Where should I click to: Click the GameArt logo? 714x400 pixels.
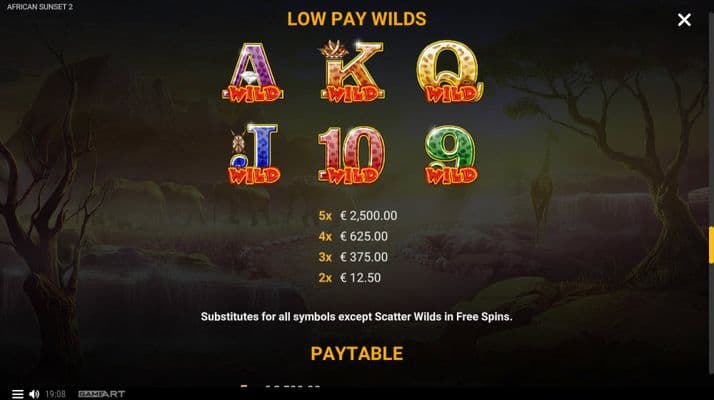pos(101,394)
